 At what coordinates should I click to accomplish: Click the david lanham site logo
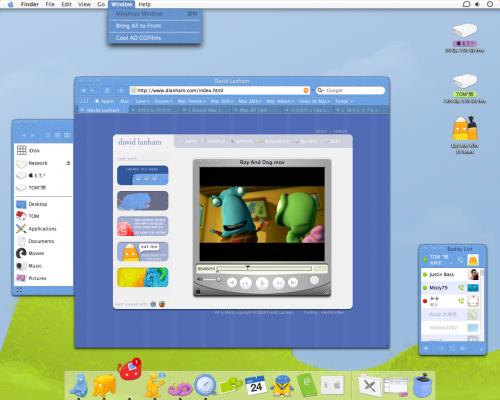[140, 142]
